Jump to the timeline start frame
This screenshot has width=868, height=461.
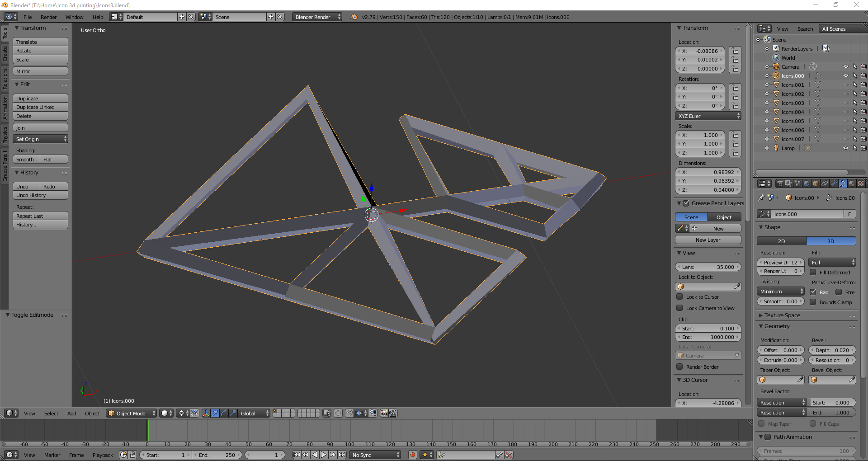click(297, 455)
